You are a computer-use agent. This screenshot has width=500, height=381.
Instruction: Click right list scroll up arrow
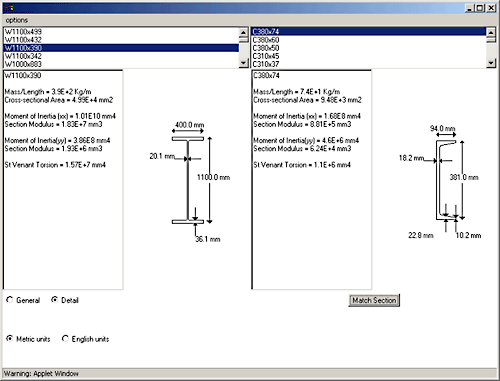click(x=491, y=32)
